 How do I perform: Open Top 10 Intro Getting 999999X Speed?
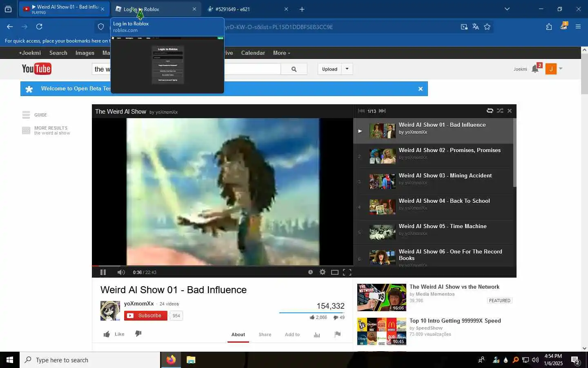[x=455, y=321]
